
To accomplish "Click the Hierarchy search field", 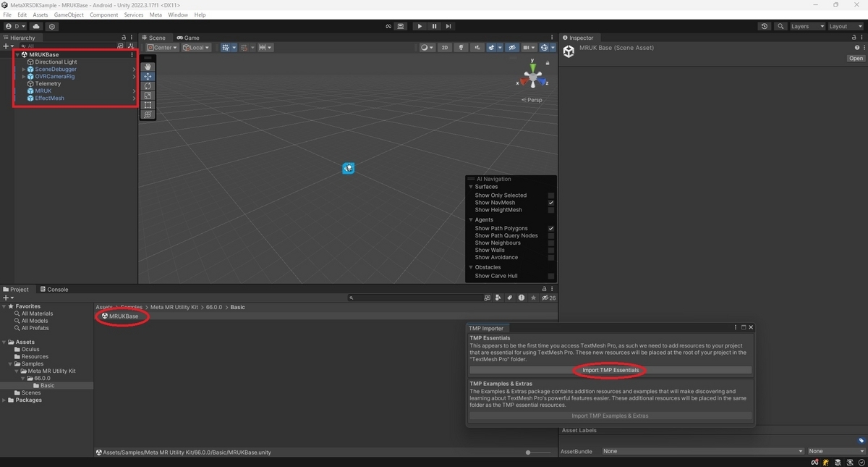I will [68, 46].
